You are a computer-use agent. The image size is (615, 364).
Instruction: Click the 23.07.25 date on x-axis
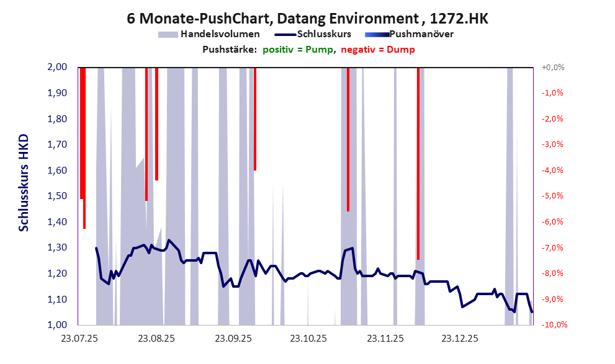point(79,339)
